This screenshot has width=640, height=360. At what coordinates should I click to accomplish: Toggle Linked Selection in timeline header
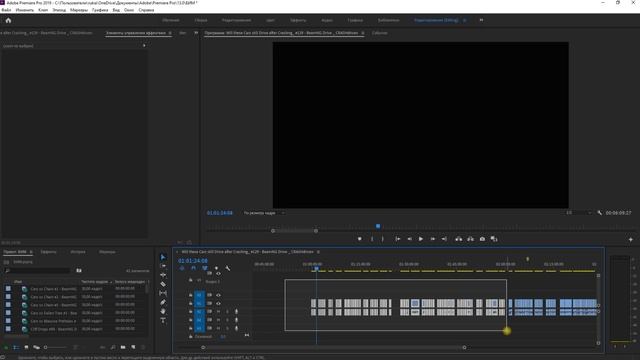205,268
